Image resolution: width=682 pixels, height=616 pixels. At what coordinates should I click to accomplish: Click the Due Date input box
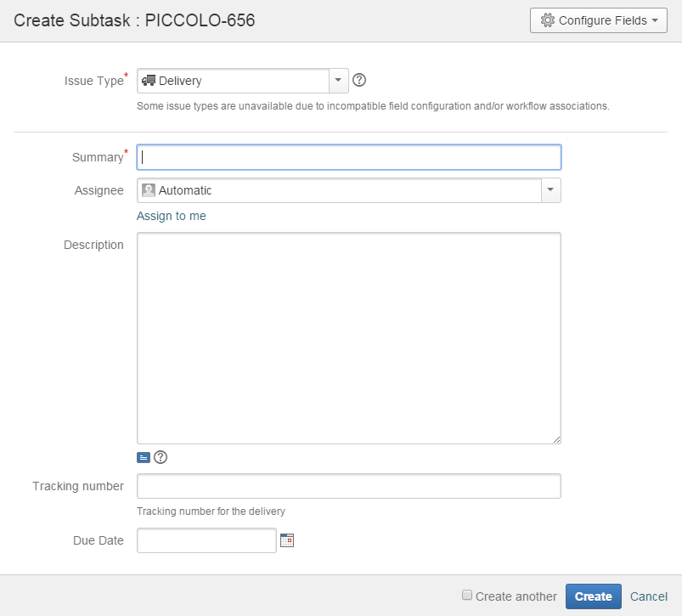point(206,540)
